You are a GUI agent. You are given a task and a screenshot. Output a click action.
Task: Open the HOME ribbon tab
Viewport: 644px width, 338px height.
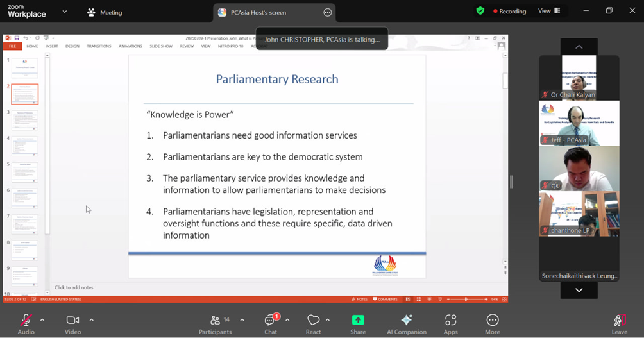32,46
